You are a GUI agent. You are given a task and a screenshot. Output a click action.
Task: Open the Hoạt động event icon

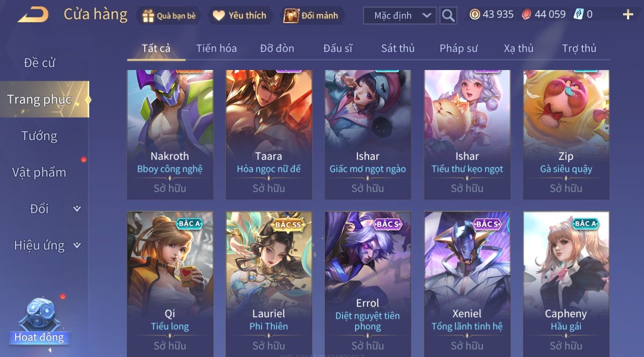click(x=39, y=321)
